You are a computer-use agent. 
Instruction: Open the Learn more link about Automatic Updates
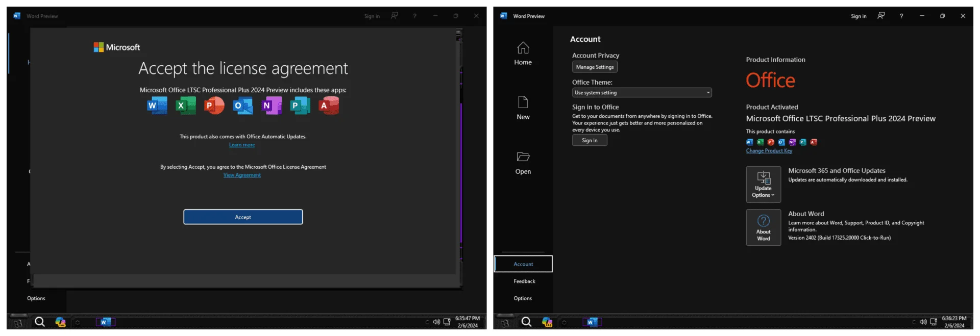pyautogui.click(x=242, y=145)
